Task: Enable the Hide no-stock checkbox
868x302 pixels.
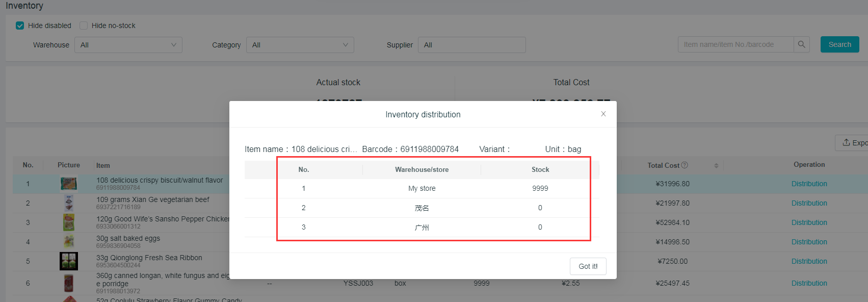Action: [84, 26]
